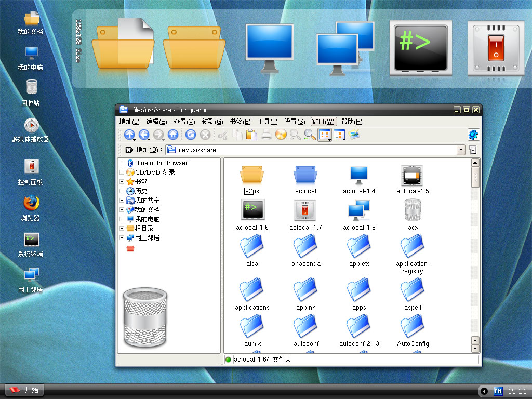Image resolution: width=532 pixels, height=399 pixels.
Task: Click the EN input language indicator
Action: pos(497,391)
